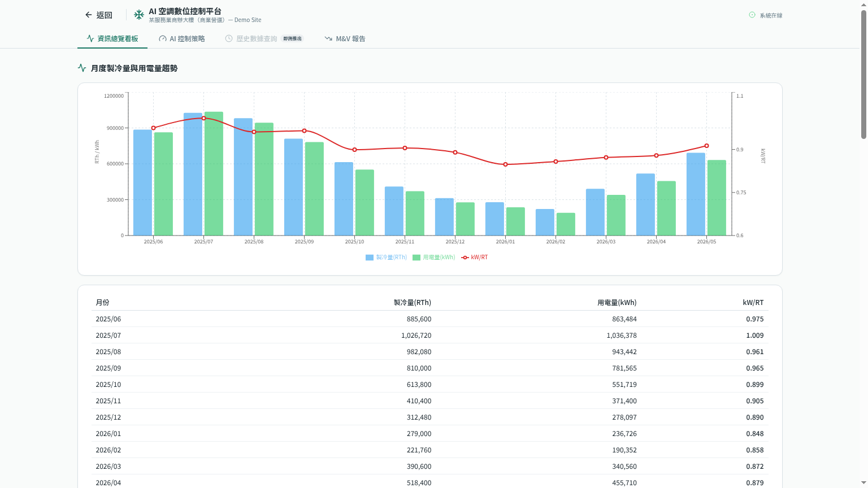Switch to the AI 控制策略 tab
This screenshot has height=488, width=868.
click(182, 39)
